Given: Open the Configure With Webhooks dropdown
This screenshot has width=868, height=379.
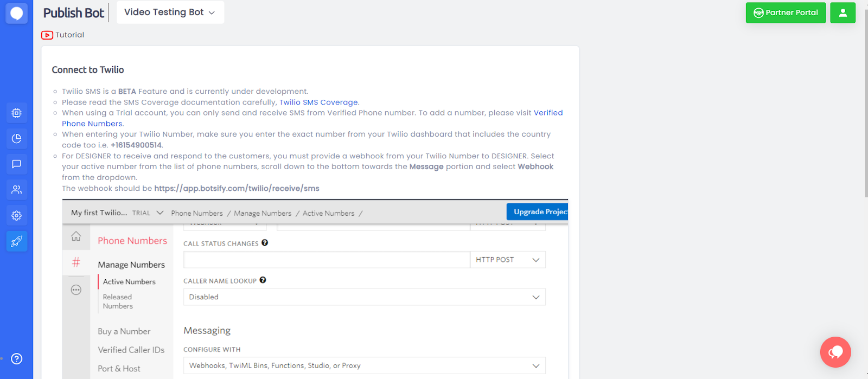Looking at the screenshot, I should [x=364, y=365].
